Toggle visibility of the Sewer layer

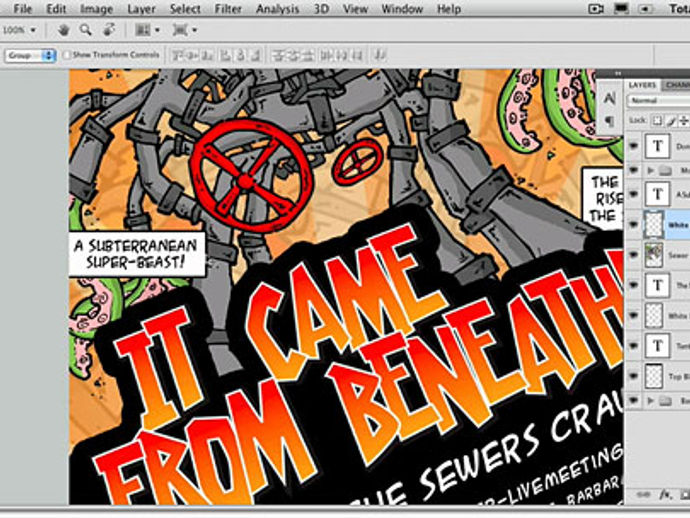[x=634, y=255]
